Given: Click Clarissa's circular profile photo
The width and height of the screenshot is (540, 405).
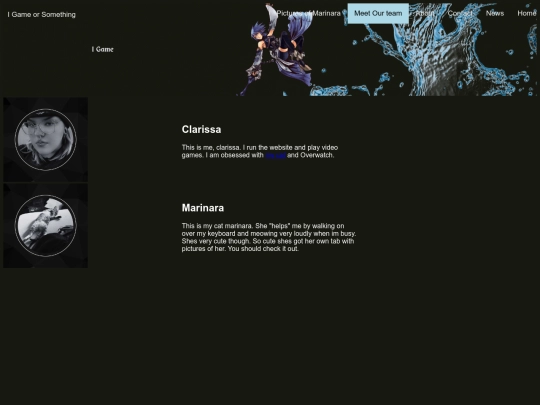Looking at the screenshot, I should pyautogui.click(x=45, y=139).
